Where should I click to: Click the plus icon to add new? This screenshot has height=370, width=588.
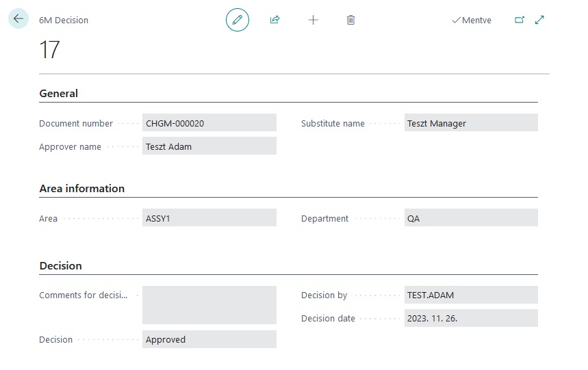(313, 21)
